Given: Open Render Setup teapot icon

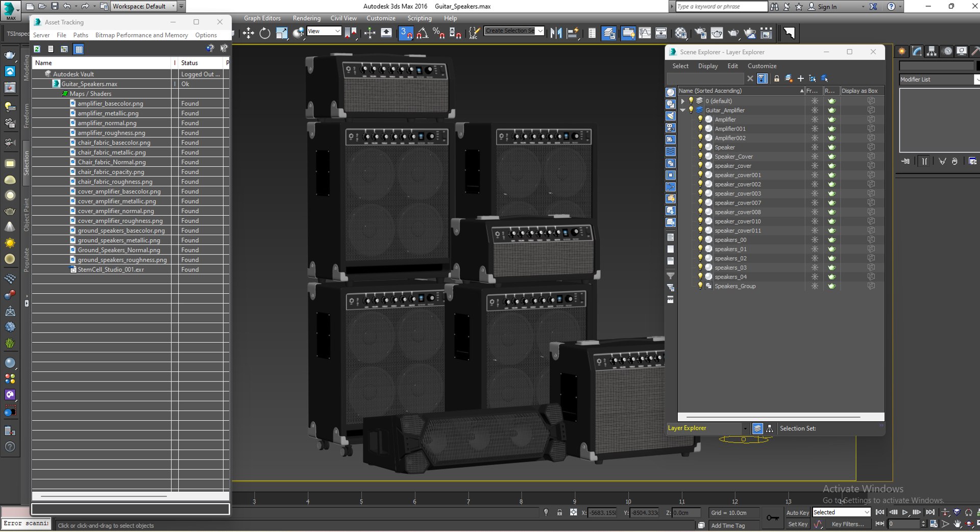Looking at the screenshot, I should (700, 33).
